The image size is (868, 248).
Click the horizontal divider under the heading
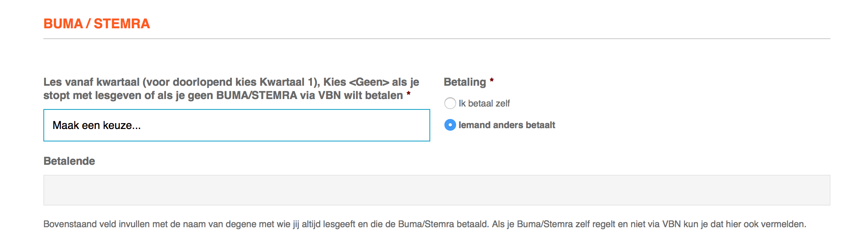pyautogui.click(x=437, y=39)
